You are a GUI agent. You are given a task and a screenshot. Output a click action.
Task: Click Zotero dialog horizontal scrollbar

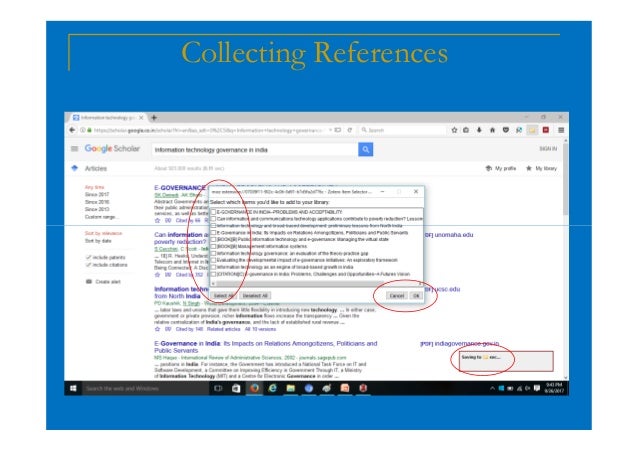click(x=315, y=283)
